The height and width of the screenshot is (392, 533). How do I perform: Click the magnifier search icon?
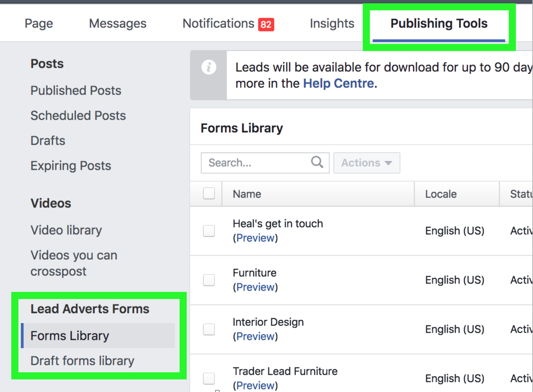317,162
